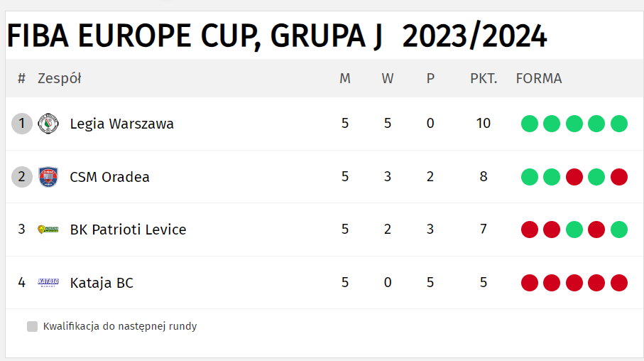Select Kataja BC's first red form dot

coord(530,283)
